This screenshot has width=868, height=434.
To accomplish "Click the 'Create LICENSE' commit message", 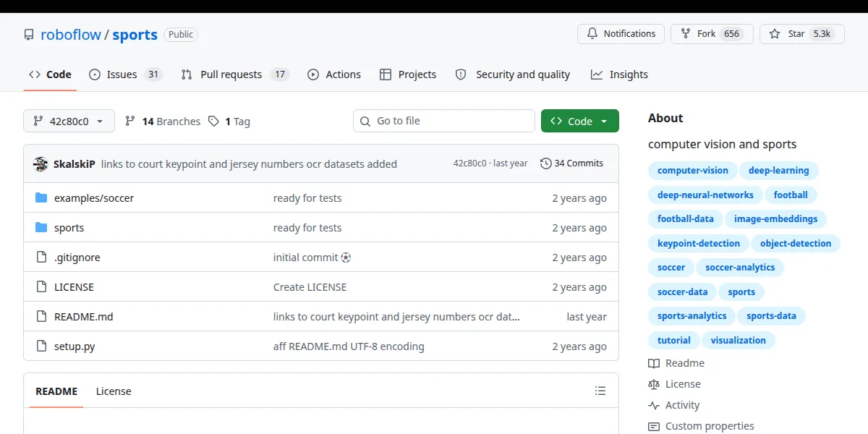I will (x=310, y=287).
